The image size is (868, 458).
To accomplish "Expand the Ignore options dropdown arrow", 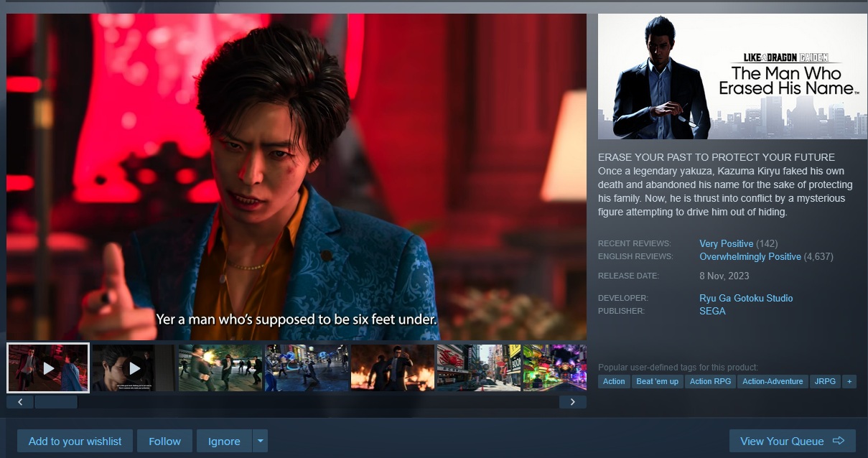I will pos(260,441).
